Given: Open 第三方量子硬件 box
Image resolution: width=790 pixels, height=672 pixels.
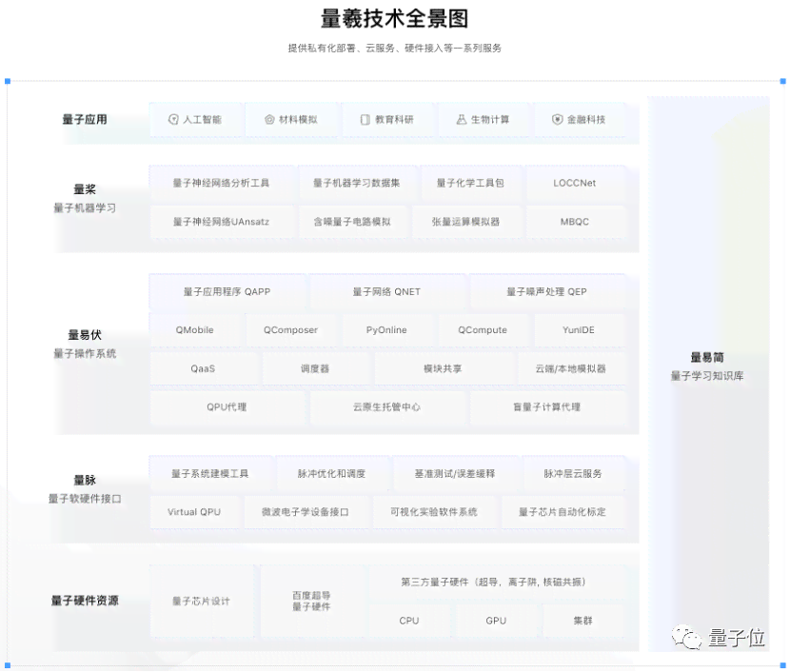Looking at the screenshot, I should (495, 582).
